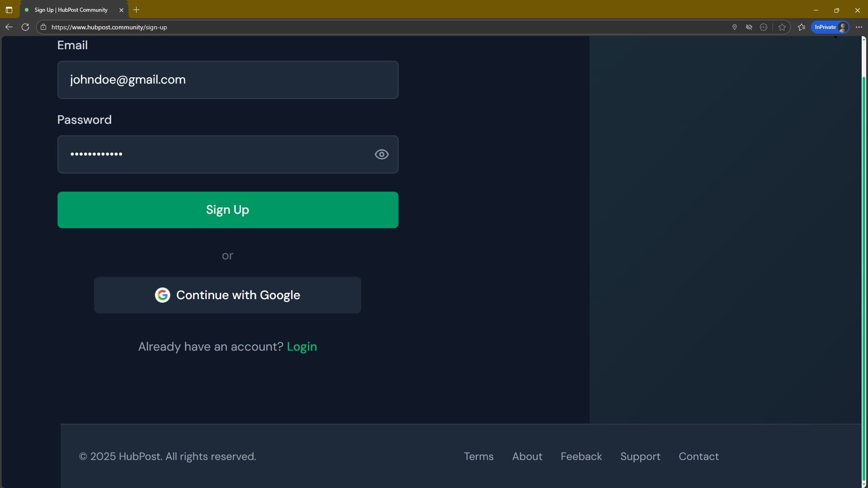This screenshot has width=868, height=488.
Task: Click the Password input field
Action: coord(228,155)
